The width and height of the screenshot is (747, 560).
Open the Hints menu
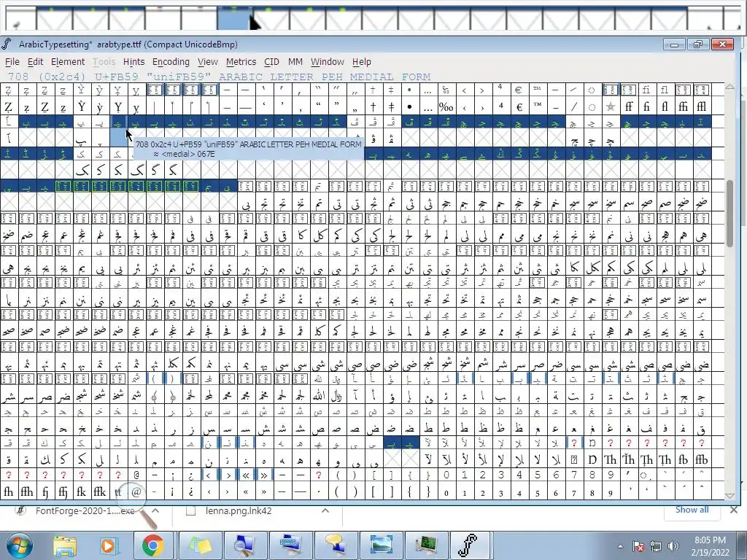click(x=134, y=62)
